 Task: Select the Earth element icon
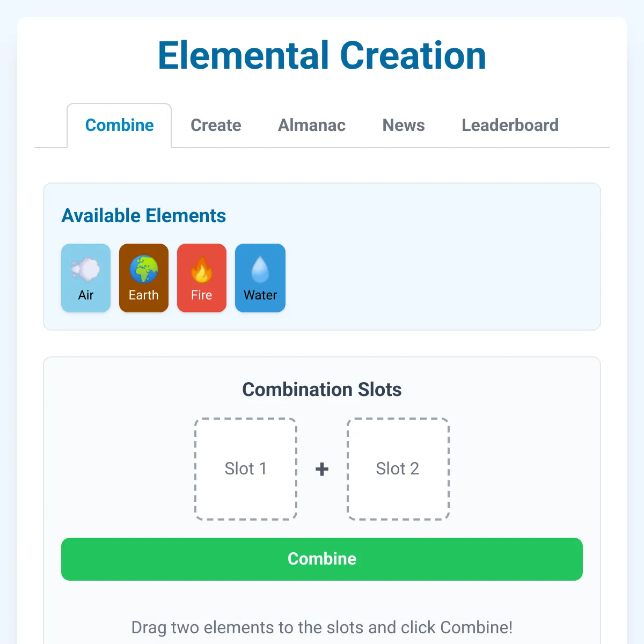coord(143,277)
